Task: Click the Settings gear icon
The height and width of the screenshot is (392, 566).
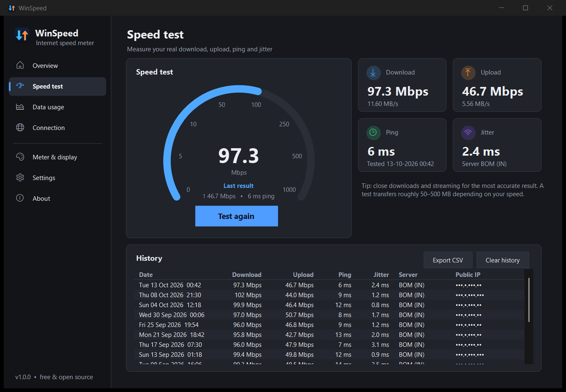Action: tap(20, 178)
